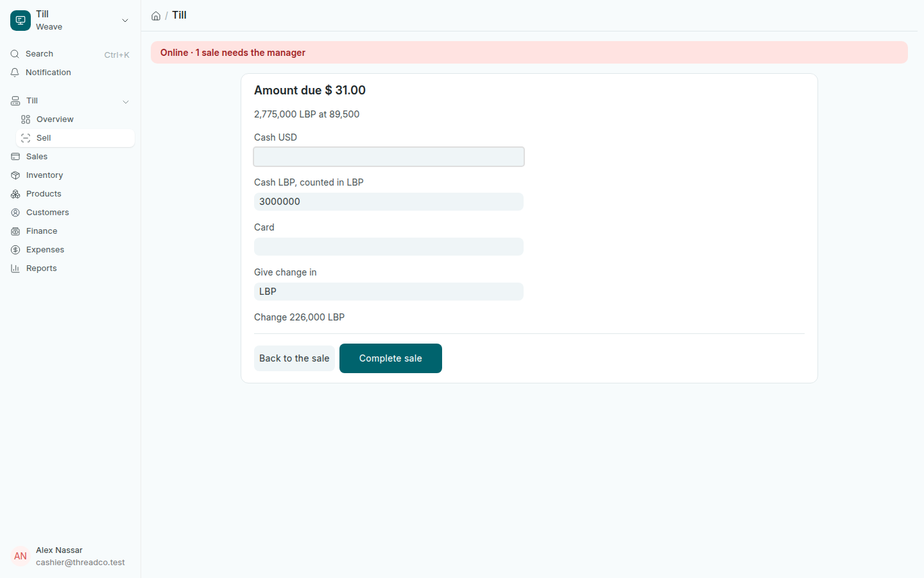Open the Till Weave workspace switcher chevron

point(125,21)
